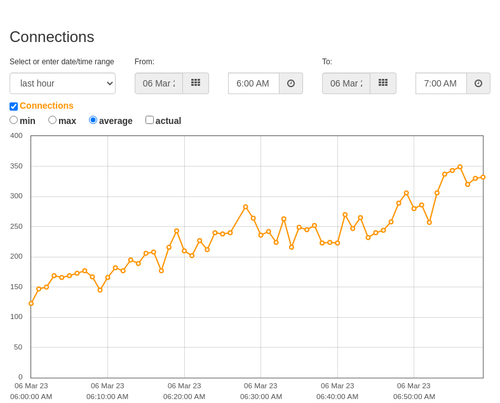Click the Connections page heading

(x=52, y=37)
